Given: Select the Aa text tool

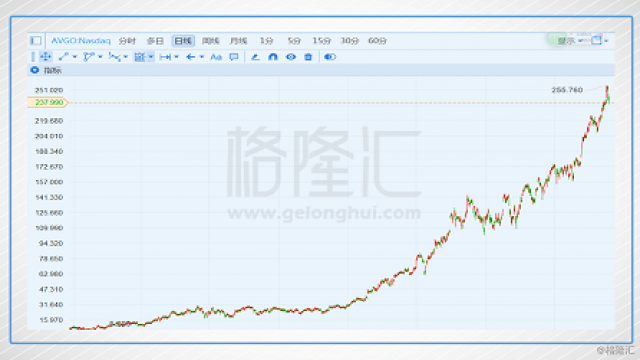Looking at the screenshot, I should point(216,57).
